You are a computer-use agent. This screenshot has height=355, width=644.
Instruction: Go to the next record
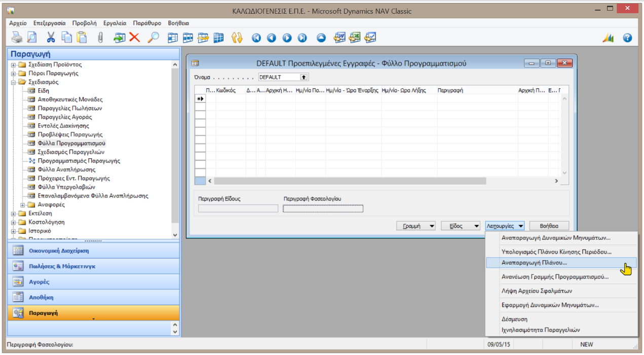coord(287,38)
